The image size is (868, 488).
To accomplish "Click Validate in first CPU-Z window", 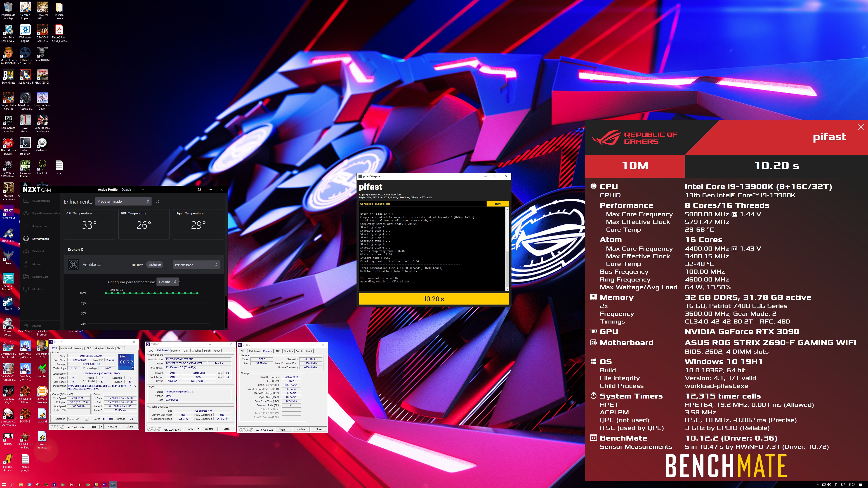I will (112, 427).
